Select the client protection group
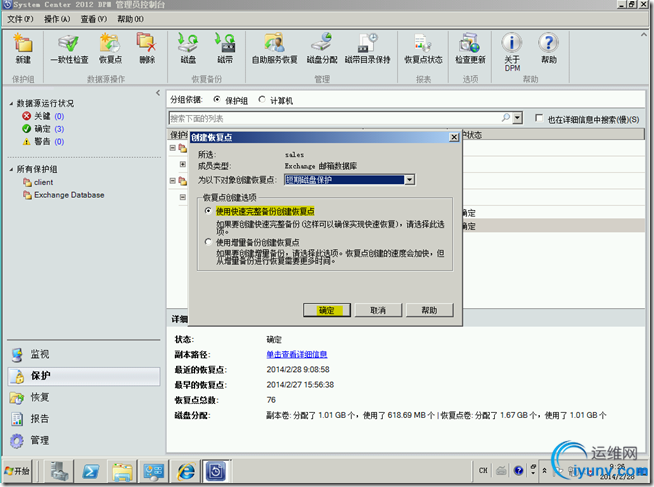This screenshot has width=654, height=487. (x=38, y=182)
